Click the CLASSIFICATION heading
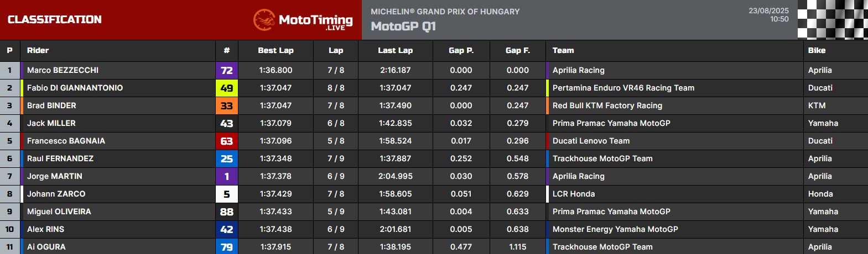This screenshot has height=254, width=868. click(55, 20)
